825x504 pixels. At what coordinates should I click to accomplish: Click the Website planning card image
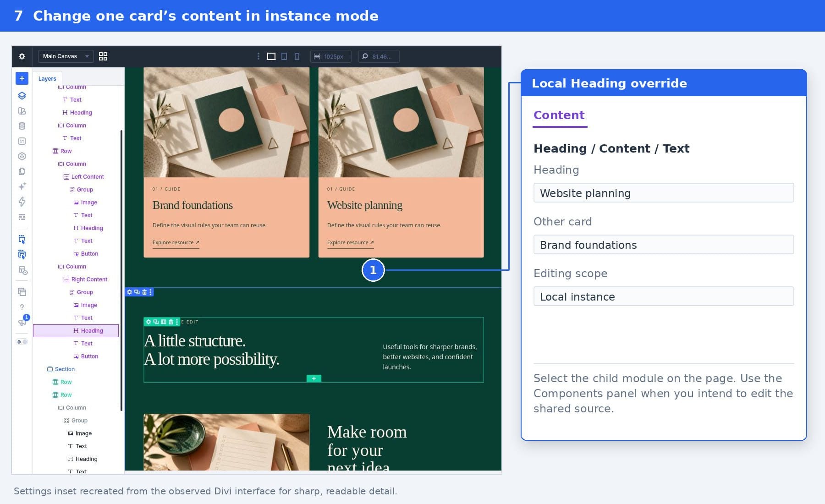pos(401,122)
